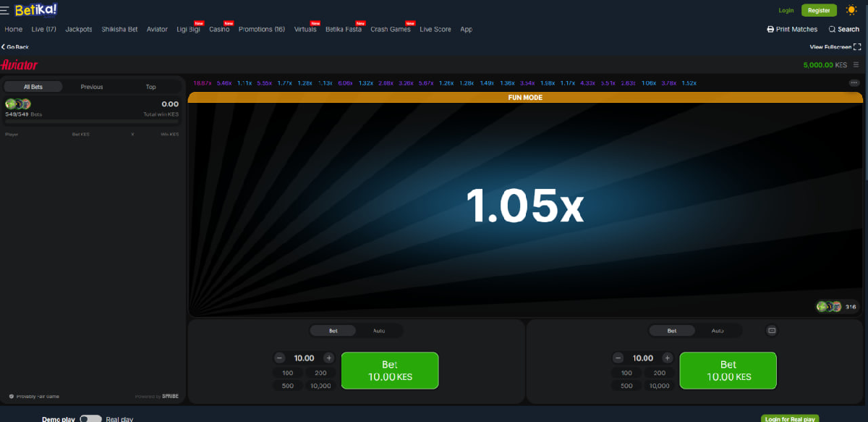Increase first bet amount with plus

(x=328, y=358)
